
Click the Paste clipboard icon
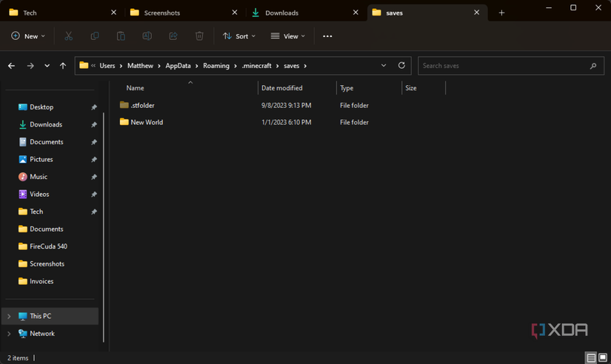[x=121, y=36]
